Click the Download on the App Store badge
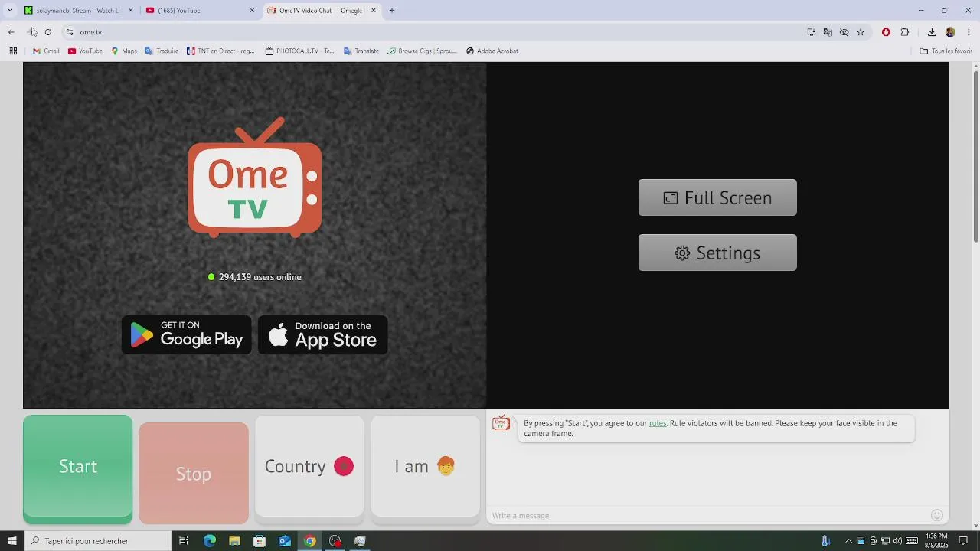Viewport: 980px width, 551px height. (x=322, y=334)
